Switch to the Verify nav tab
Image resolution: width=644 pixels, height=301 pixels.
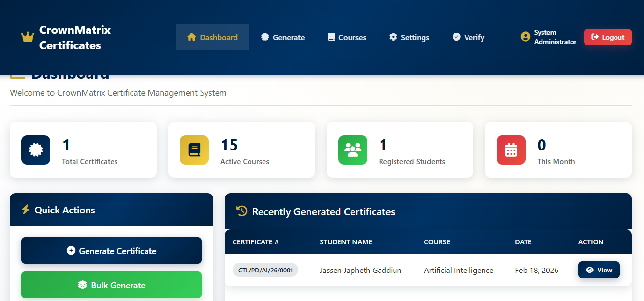(468, 37)
